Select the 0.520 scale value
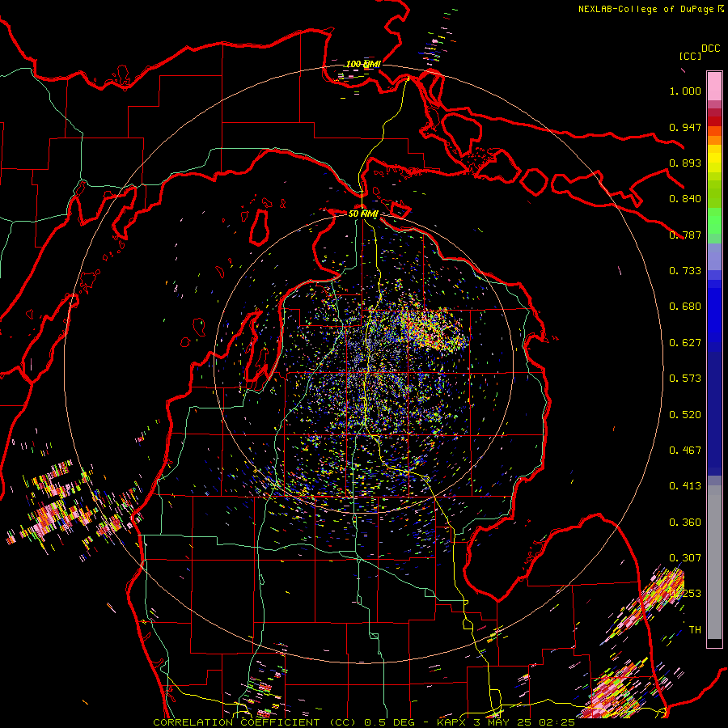Screen dimensions: 728x728 [x=685, y=415]
